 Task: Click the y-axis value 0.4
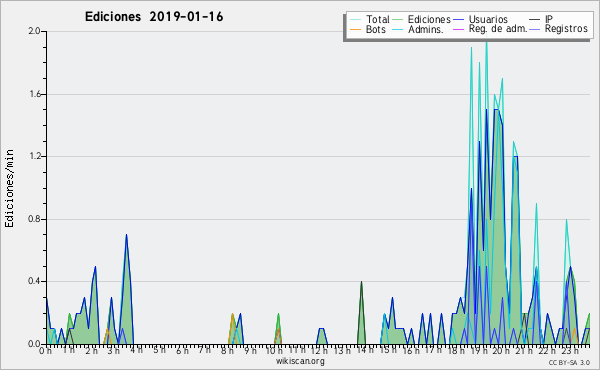[x=34, y=281]
